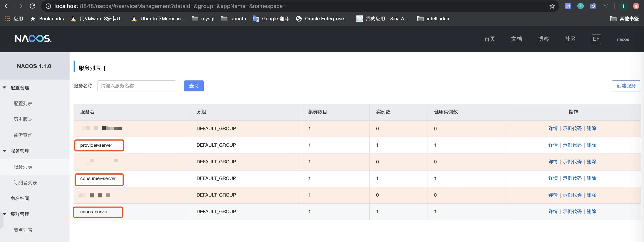Click the camera screenshot extension icon
Viewport: 644px width, 242px height.
tap(593, 6)
